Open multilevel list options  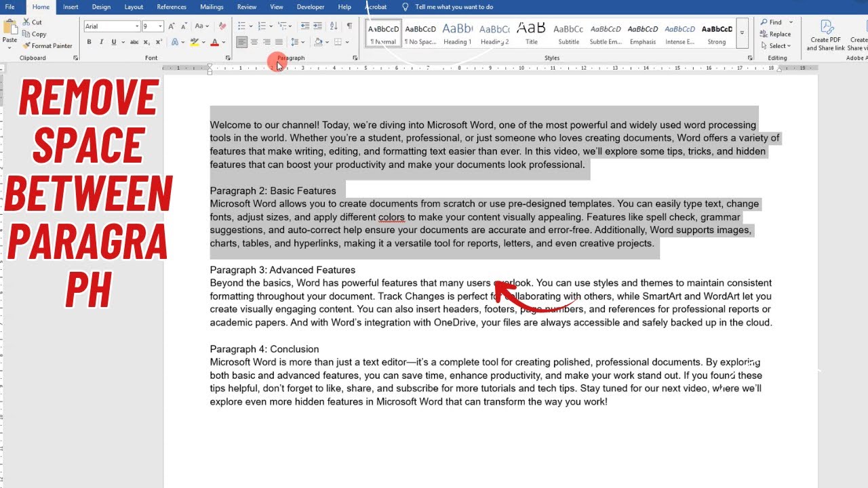coord(283,26)
